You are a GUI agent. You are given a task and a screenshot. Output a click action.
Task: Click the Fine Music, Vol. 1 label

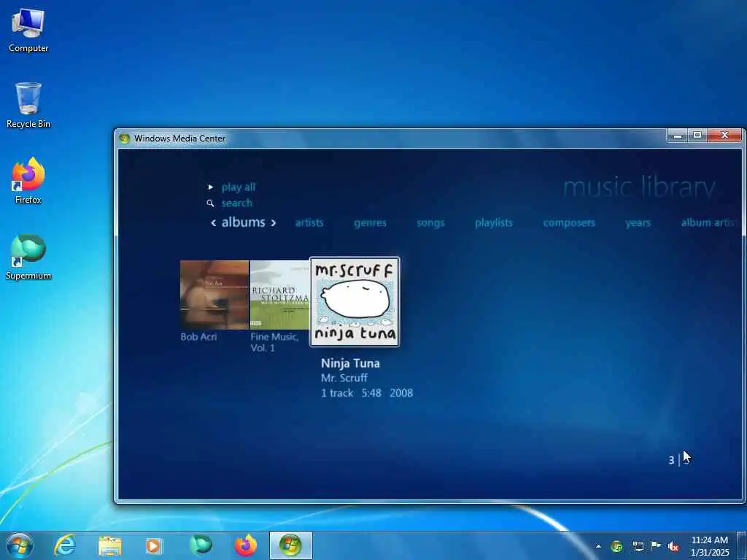(x=274, y=343)
